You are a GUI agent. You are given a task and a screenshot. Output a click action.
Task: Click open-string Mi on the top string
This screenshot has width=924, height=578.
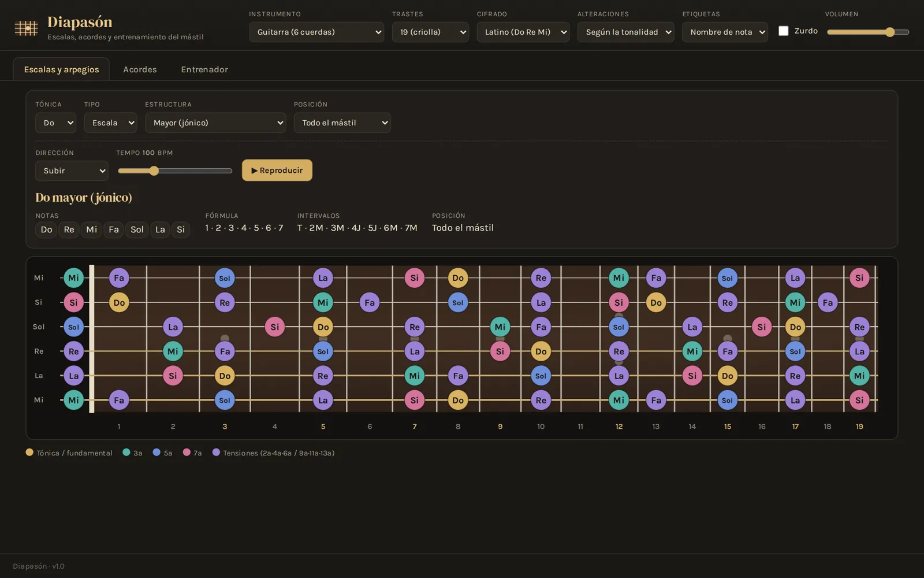73,278
